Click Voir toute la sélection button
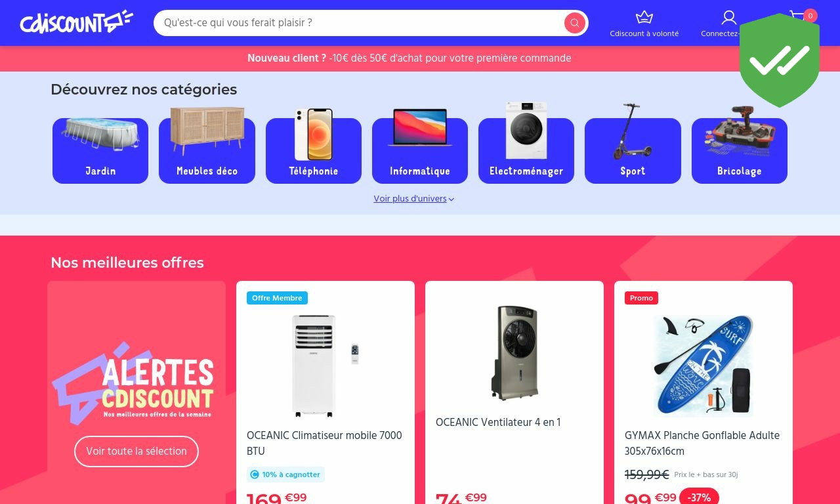Image resolution: width=840 pixels, height=504 pixels. [136, 451]
